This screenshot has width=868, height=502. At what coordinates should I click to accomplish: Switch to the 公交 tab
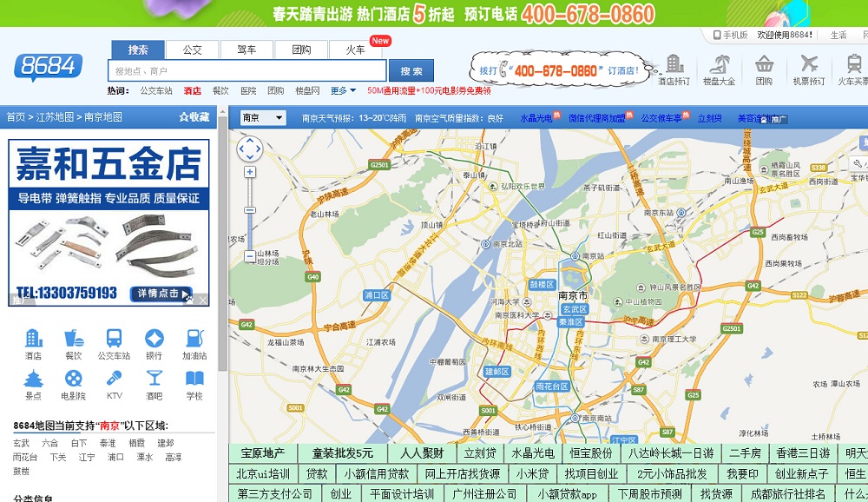(192, 50)
